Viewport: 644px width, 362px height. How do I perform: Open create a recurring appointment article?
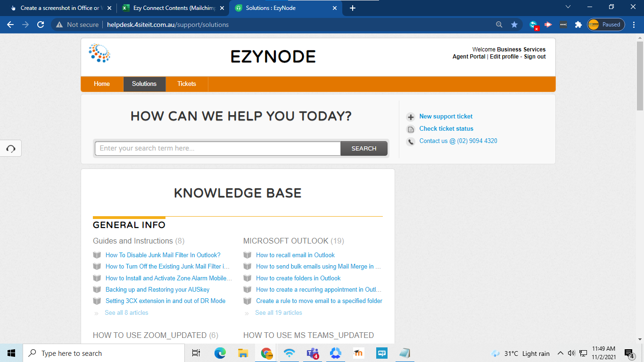point(319,289)
